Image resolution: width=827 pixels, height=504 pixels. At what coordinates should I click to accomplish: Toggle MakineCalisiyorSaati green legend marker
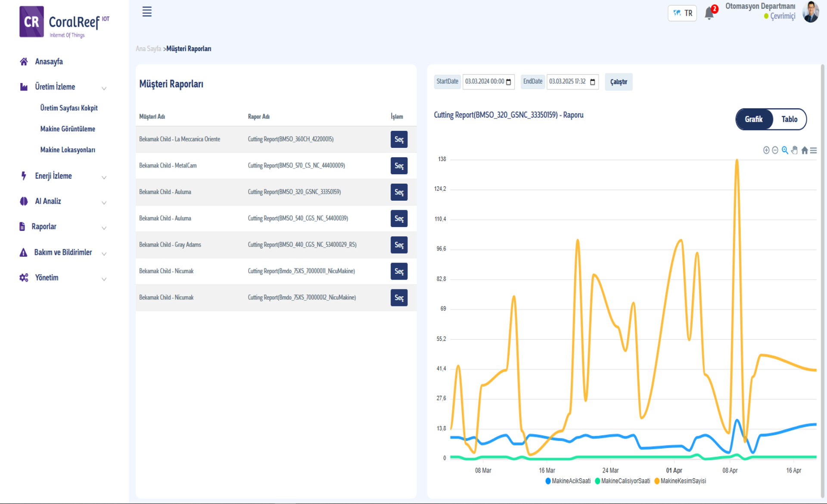597,481
